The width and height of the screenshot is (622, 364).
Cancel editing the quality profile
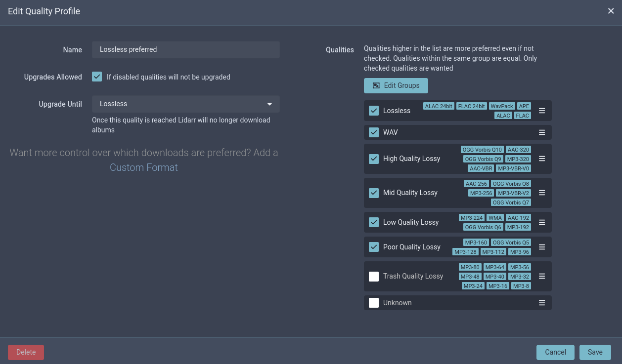555,352
